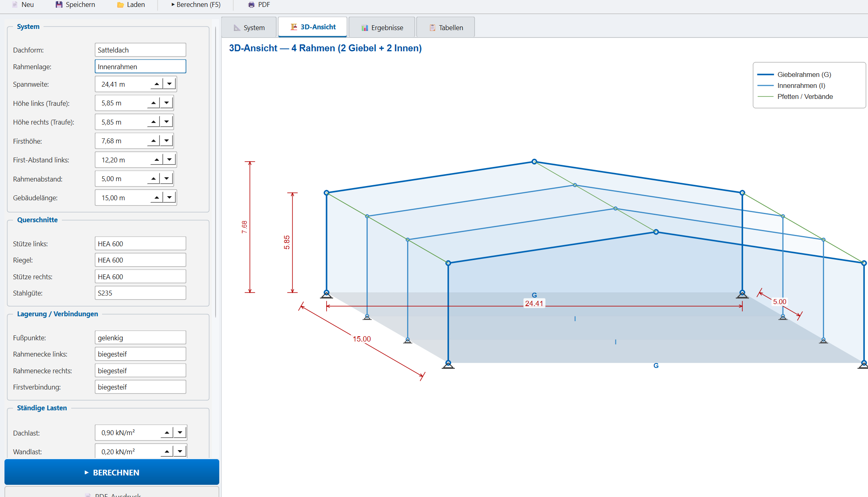Open the Ergebnisse tab
The height and width of the screenshot is (497, 868).
(382, 27)
